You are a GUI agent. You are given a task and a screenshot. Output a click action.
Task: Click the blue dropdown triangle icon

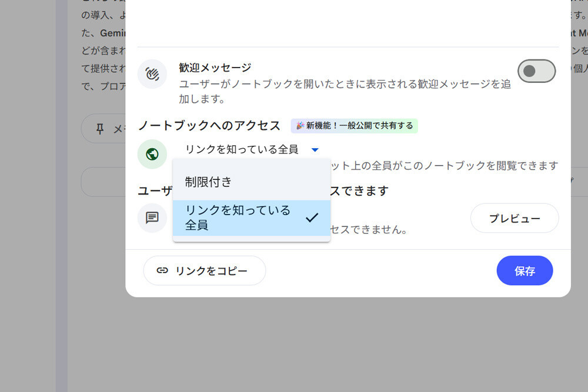[x=315, y=150]
